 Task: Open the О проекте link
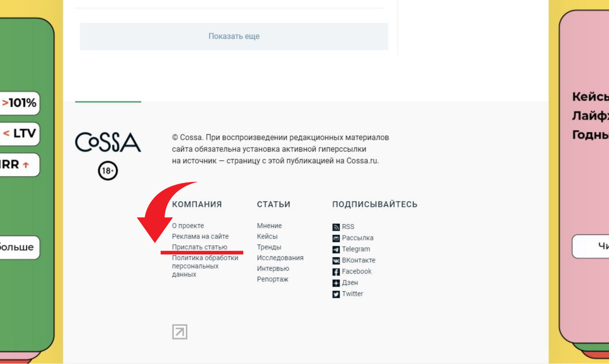point(188,226)
